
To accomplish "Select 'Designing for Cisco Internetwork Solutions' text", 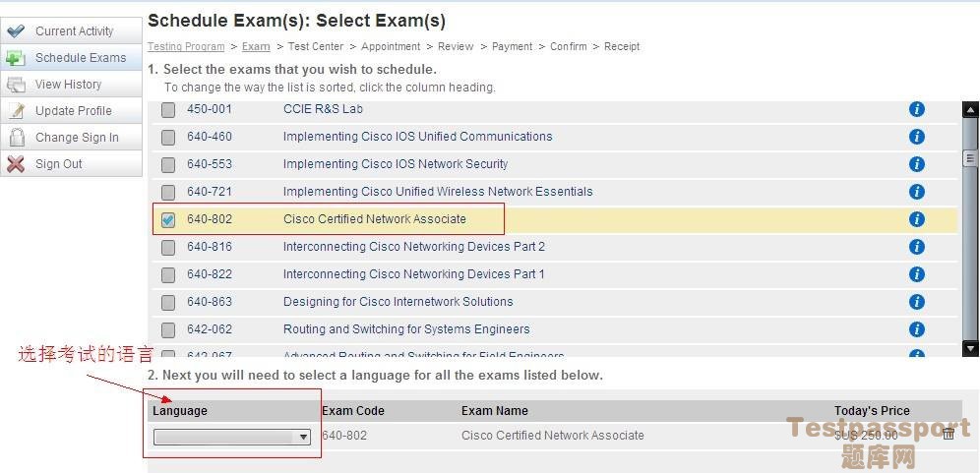I will coord(398,301).
